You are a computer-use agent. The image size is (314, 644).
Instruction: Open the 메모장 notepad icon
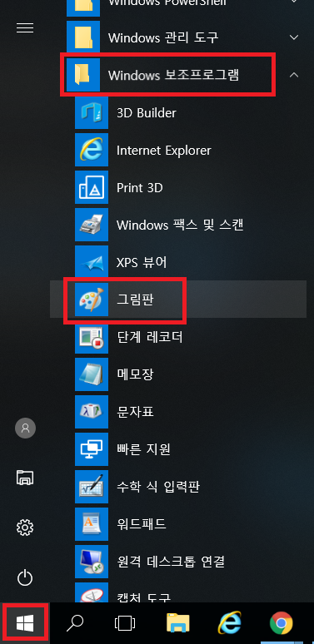click(92, 374)
